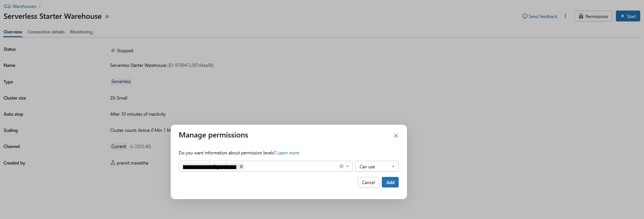Open the Can use permission level dropdown
Viewport: 644px width, 219px height.
click(x=377, y=166)
